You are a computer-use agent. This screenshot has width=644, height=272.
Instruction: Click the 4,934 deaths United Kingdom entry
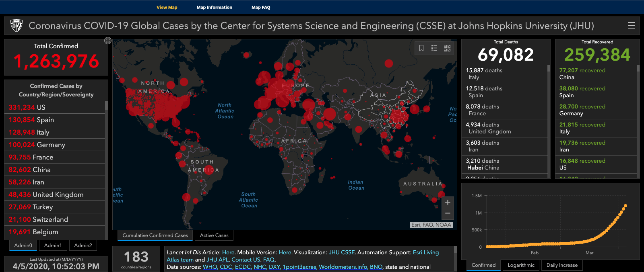pyautogui.click(x=504, y=128)
